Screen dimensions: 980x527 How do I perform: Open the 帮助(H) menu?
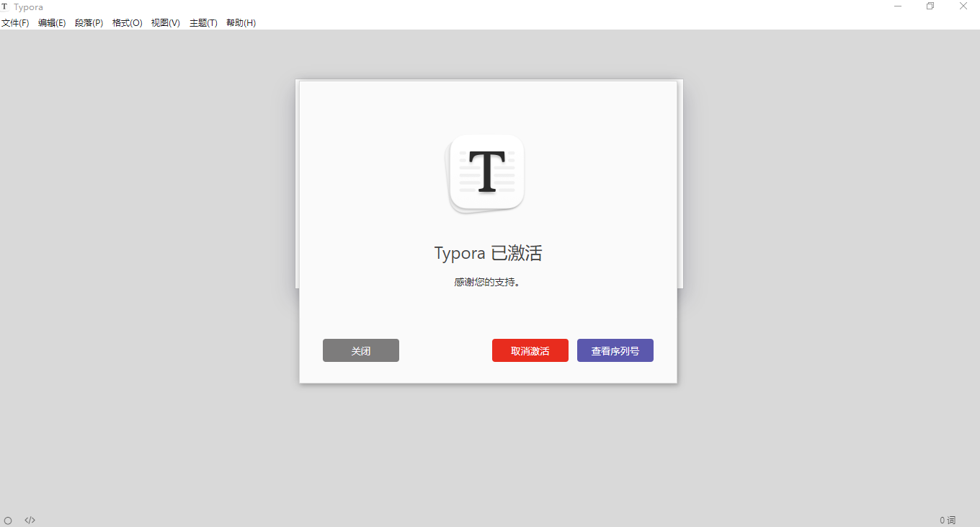pos(241,23)
